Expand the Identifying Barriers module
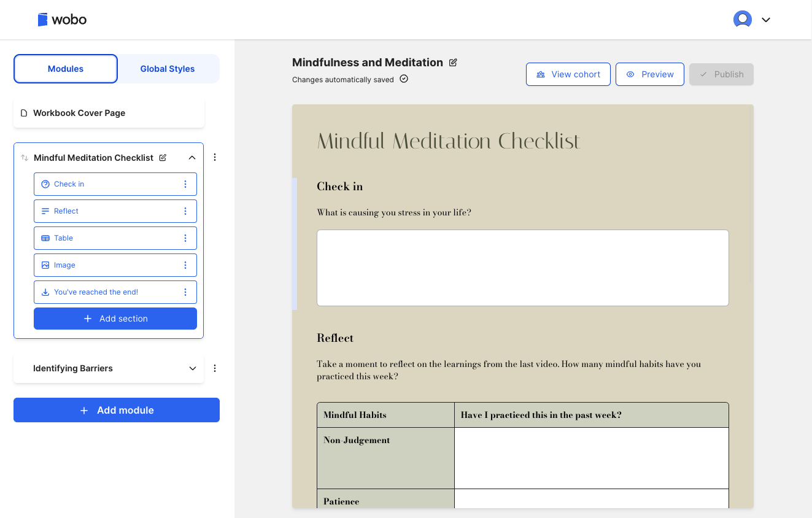 [x=193, y=369]
